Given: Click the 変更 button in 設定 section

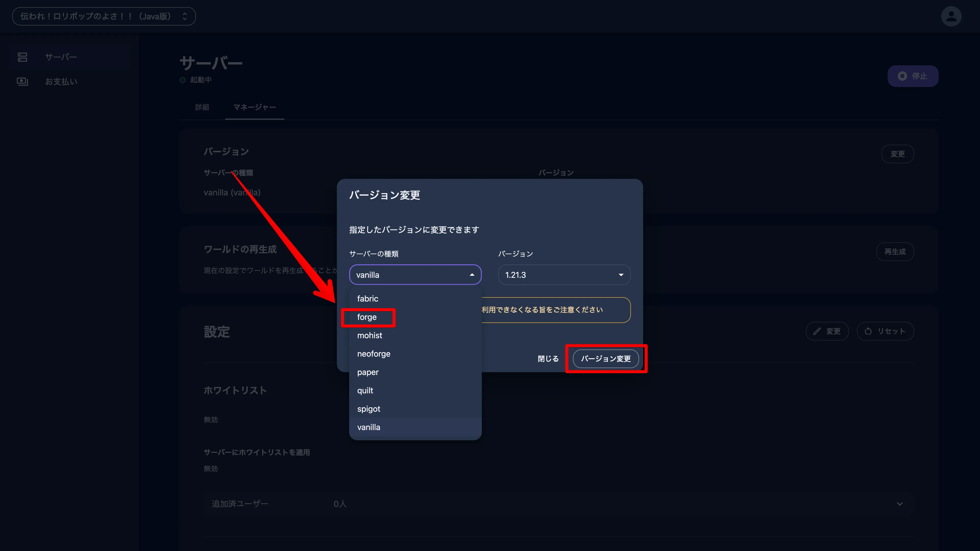Looking at the screenshot, I should coord(827,331).
